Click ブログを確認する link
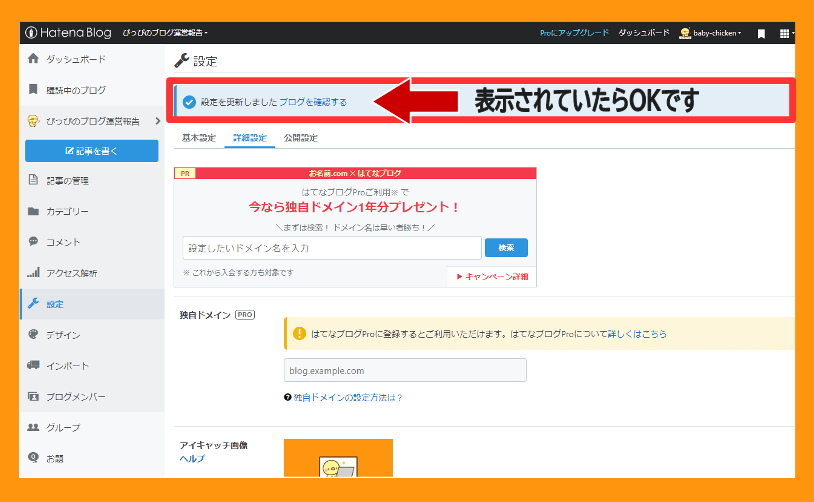This screenshot has height=502, width=814. pyautogui.click(x=313, y=102)
